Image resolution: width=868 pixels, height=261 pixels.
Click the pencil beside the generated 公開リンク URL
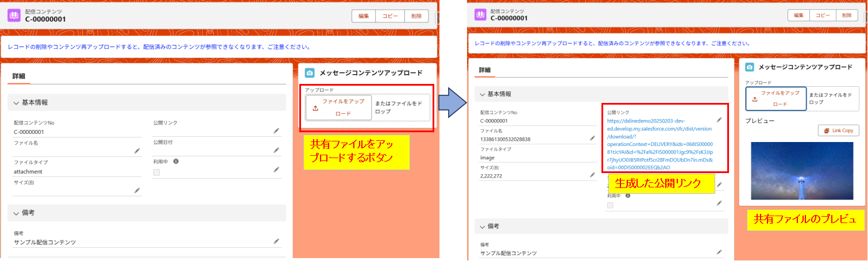coord(719,120)
